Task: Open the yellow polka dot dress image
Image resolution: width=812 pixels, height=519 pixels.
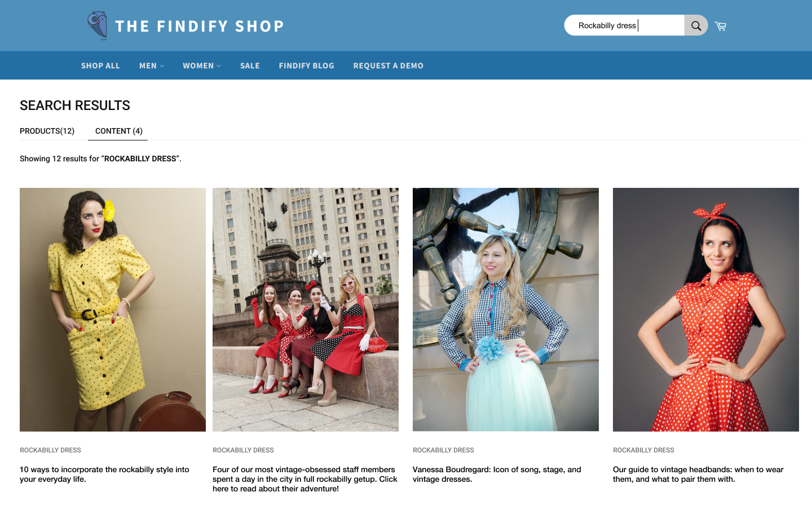Action: tap(113, 310)
